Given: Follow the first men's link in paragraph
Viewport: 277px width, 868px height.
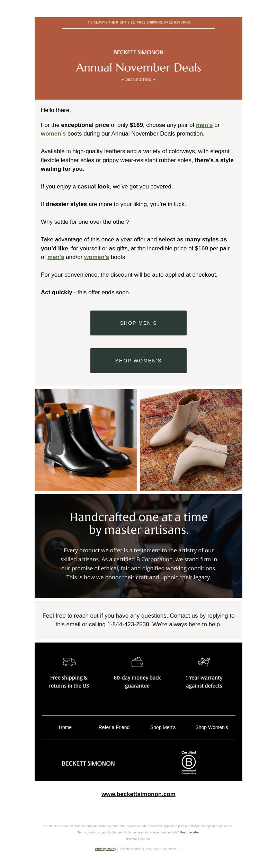Looking at the screenshot, I should [204, 125].
